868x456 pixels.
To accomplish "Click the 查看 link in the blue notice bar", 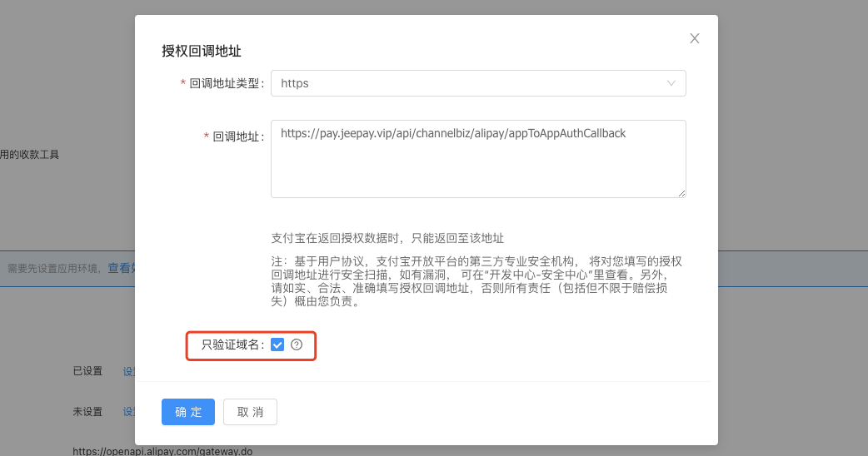I will pyautogui.click(x=121, y=268).
